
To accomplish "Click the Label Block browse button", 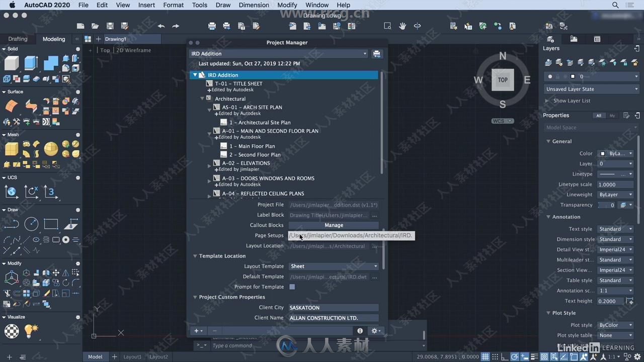I will click(374, 215).
